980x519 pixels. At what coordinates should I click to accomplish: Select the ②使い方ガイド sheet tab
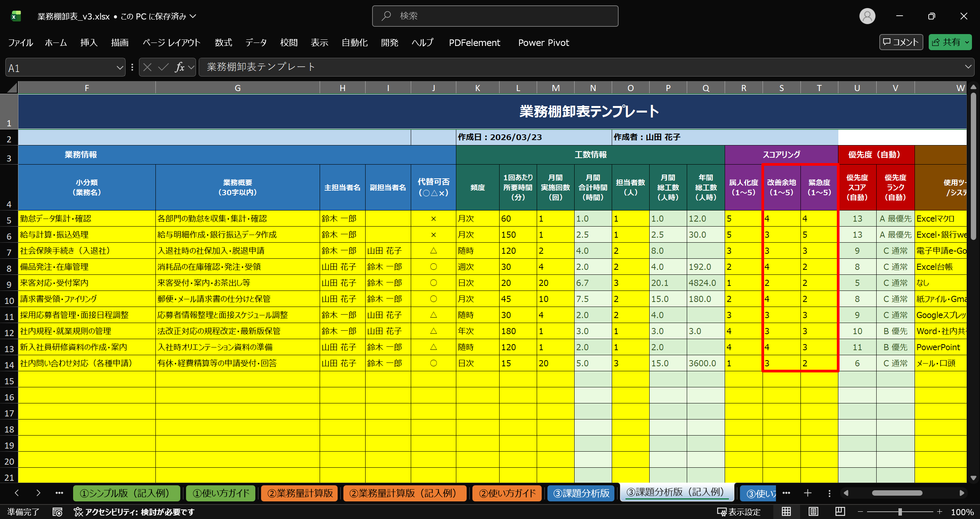(x=507, y=493)
